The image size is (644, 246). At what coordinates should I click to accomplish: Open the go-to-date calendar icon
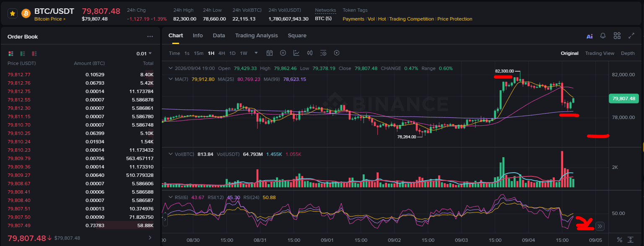click(x=270, y=53)
